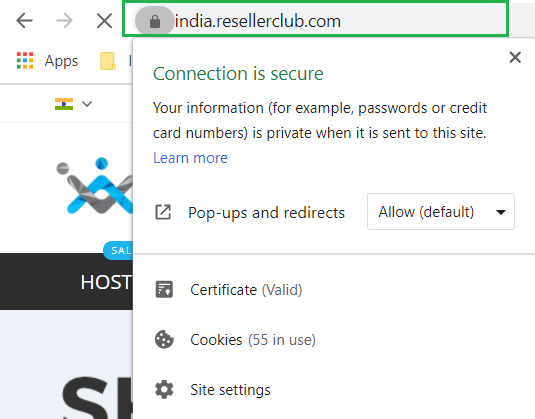This screenshot has height=419, width=535.
Task: Open Certificate (Valid) details
Action: click(x=246, y=290)
